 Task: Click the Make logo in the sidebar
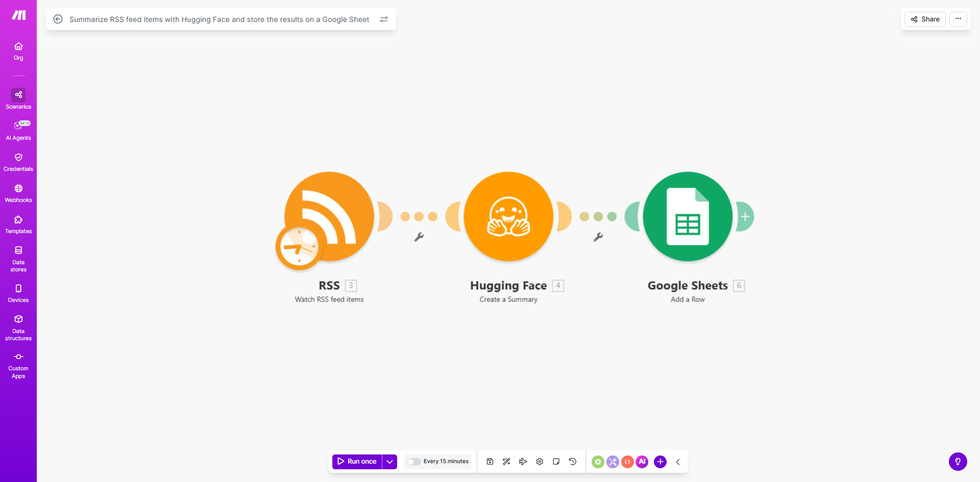click(x=19, y=15)
